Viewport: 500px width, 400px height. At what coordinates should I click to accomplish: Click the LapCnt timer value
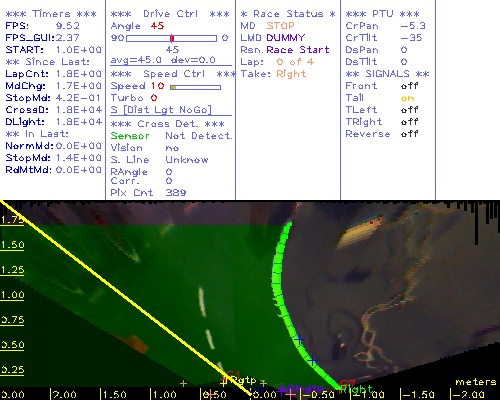tap(79, 74)
